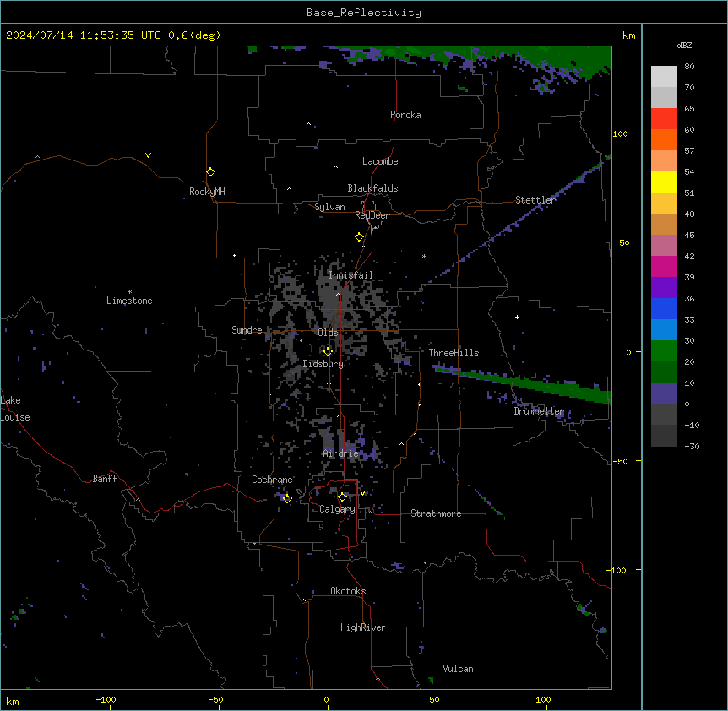Screen dimensions: 728x711
Task: Click the Lake Louise map label
Action: tap(15, 409)
